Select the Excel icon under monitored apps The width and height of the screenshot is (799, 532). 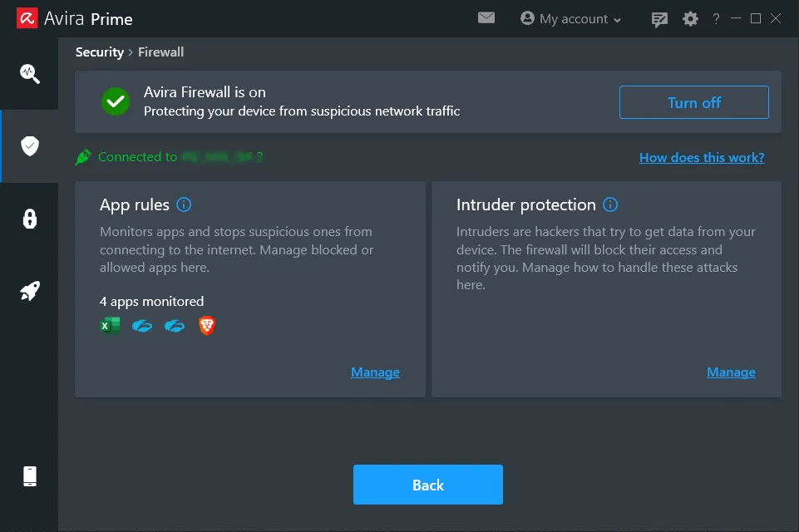click(x=109, y=325)
